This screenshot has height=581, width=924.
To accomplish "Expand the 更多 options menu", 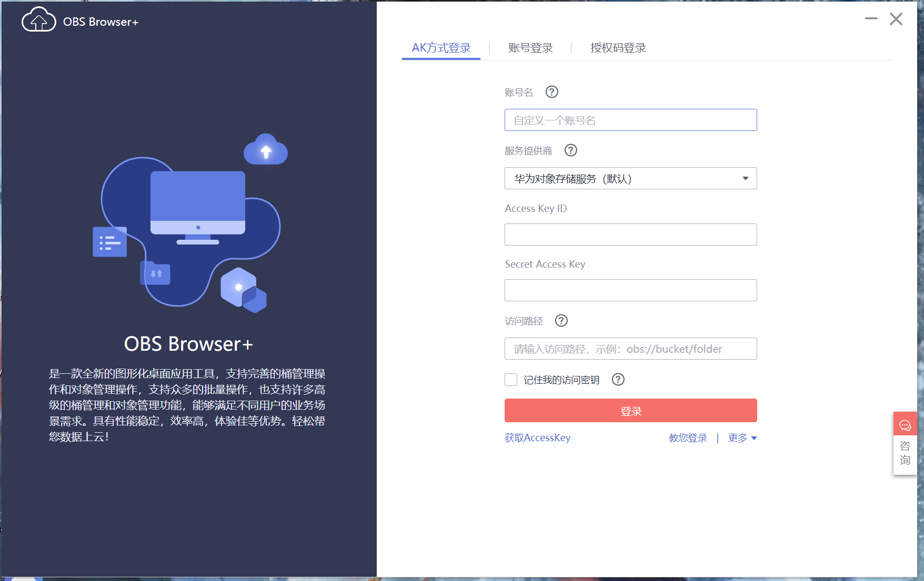I will tap(742, 437).
